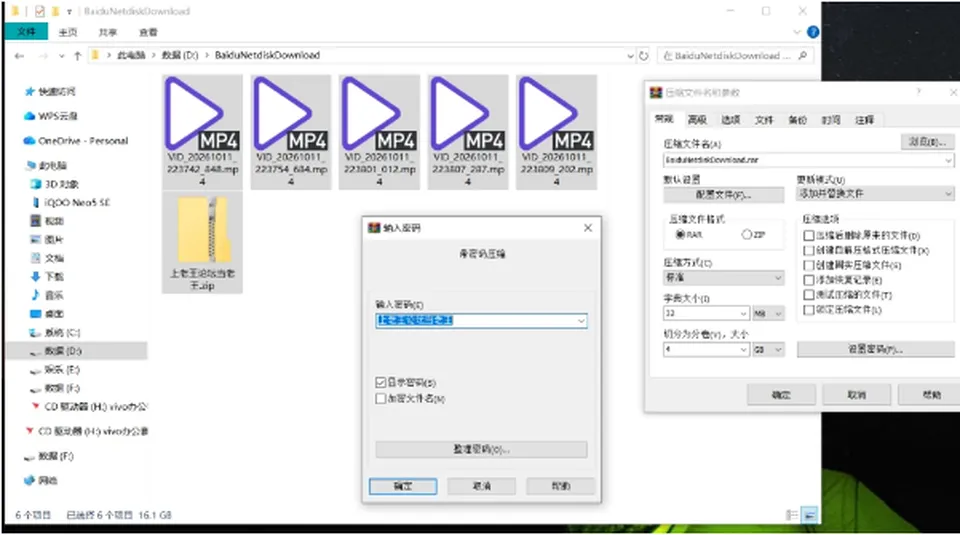Switch to the 备份 tab in archive dialog
960x535 pixels.
click(797, 120)
